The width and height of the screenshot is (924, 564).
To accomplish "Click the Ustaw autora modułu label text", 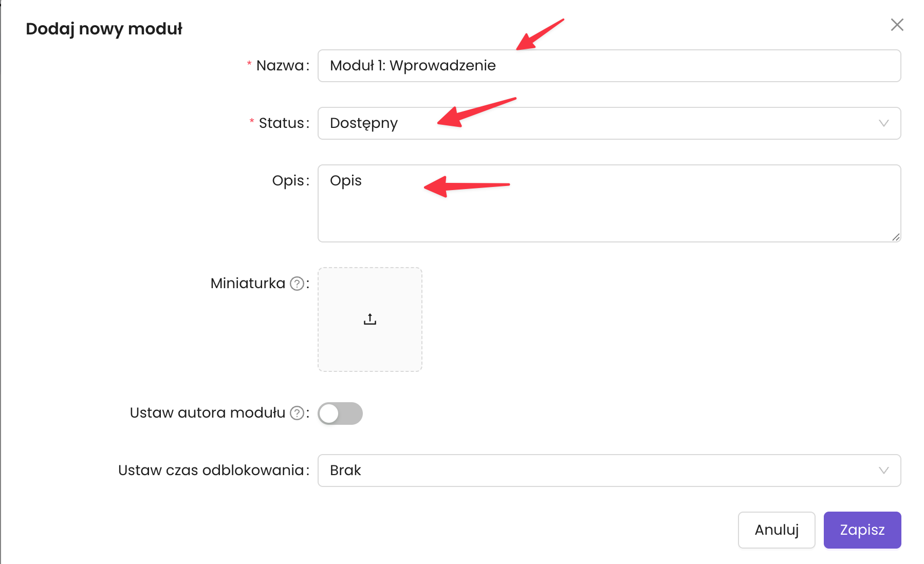I will pyautogui.click(x=207, y=413).
